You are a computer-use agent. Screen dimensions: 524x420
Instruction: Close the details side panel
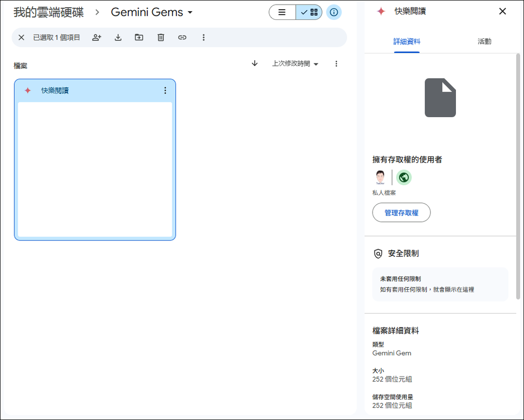coord(503,11)
